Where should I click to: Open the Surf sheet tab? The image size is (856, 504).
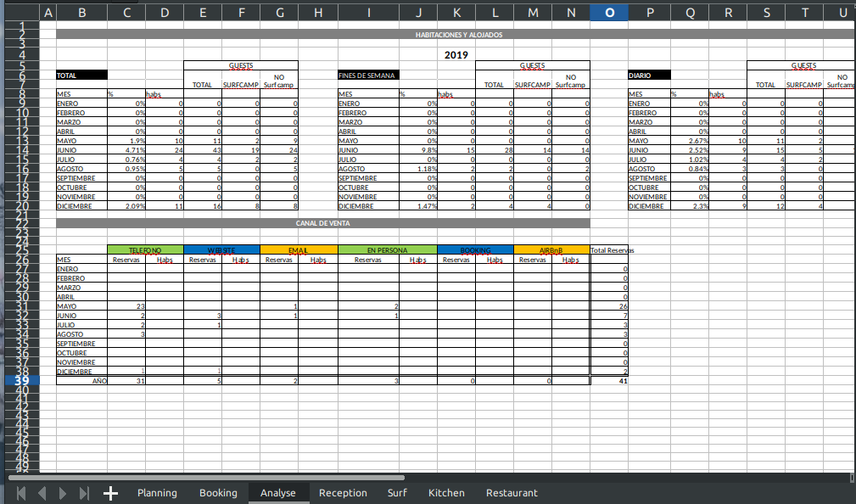click(397, 493)
